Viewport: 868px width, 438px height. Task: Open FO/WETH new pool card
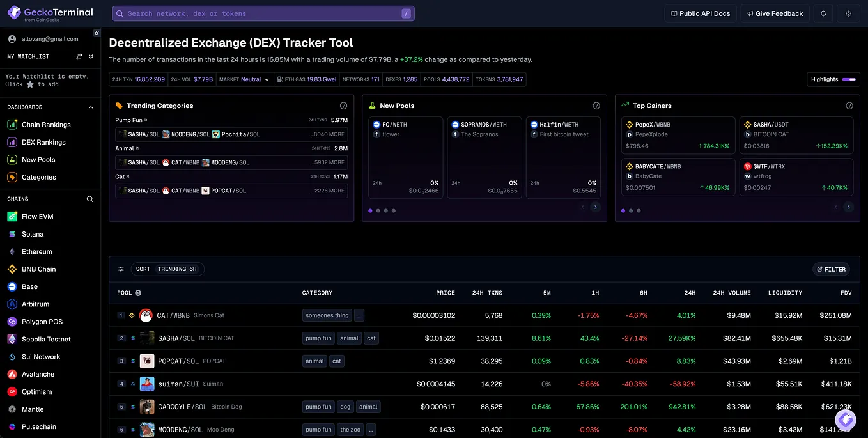click(406, 158)
